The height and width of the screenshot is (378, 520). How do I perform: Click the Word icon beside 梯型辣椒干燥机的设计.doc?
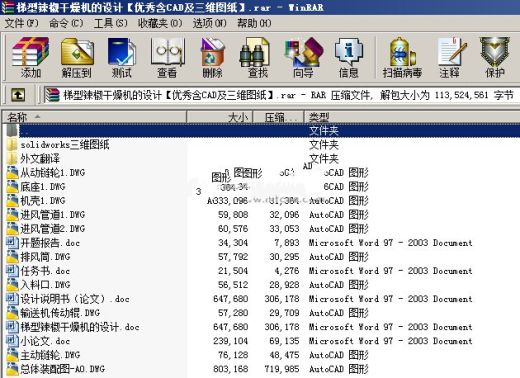[x=12, y=327]
